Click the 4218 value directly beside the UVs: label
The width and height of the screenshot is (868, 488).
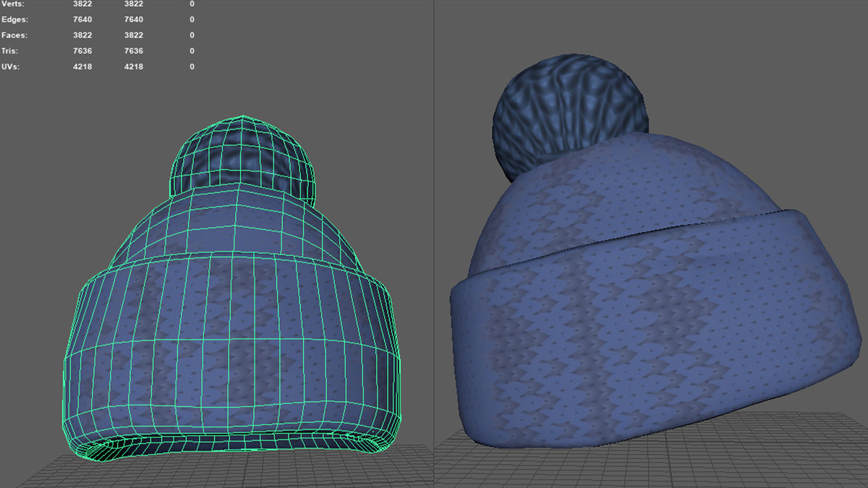coord(82,67)
